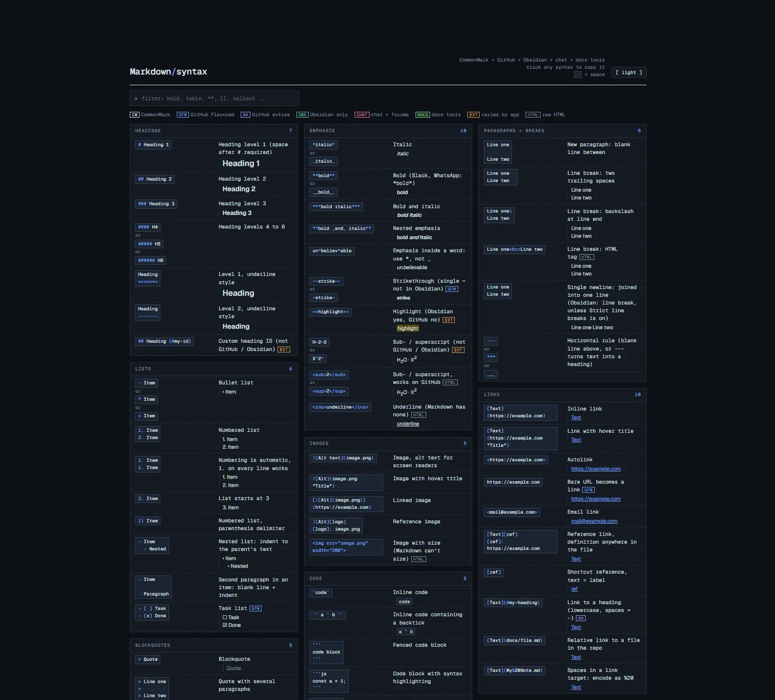Copy the '<ins>underline</ins>' syntax chip
The height and width of the screenshot is (700, 775).
(341, 407)
